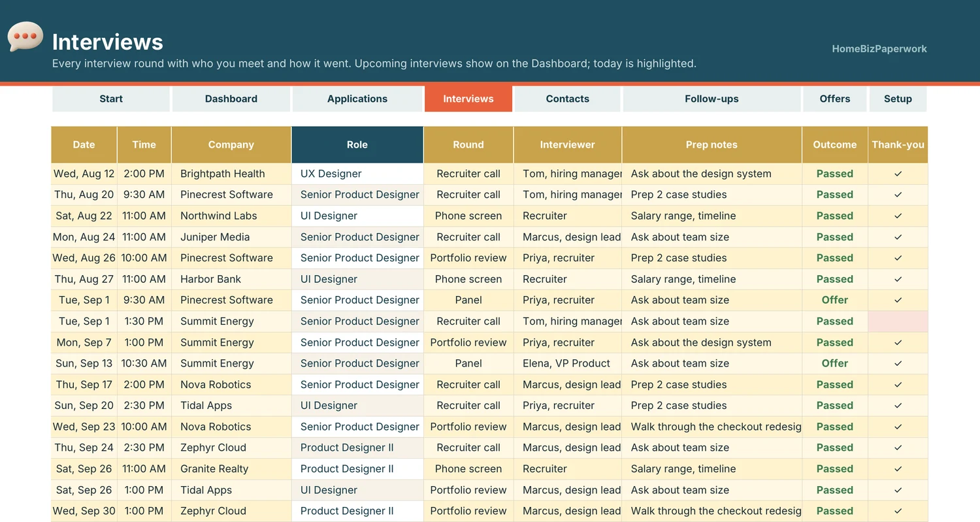Open the Follow-ups tab

click(712, 99)
